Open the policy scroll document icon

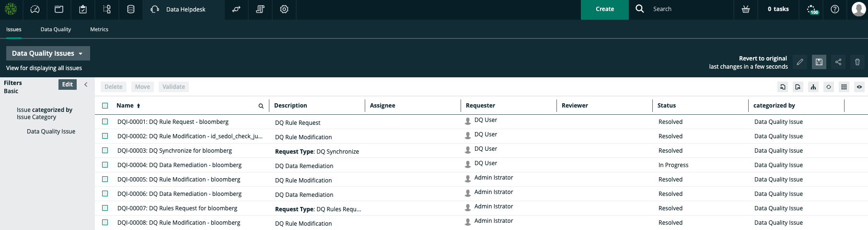(260, 9)
